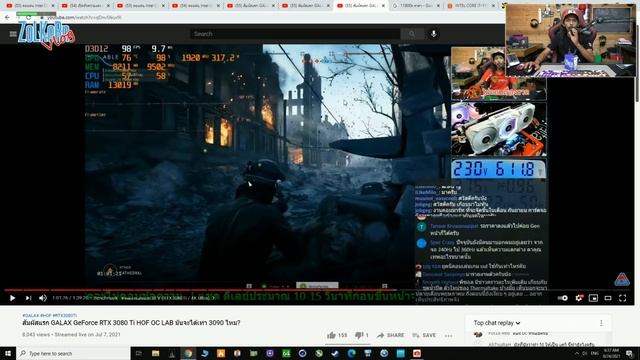Focus the YouTube Search input field
This screenshot has height=360, width=640.
coord(296,34)
